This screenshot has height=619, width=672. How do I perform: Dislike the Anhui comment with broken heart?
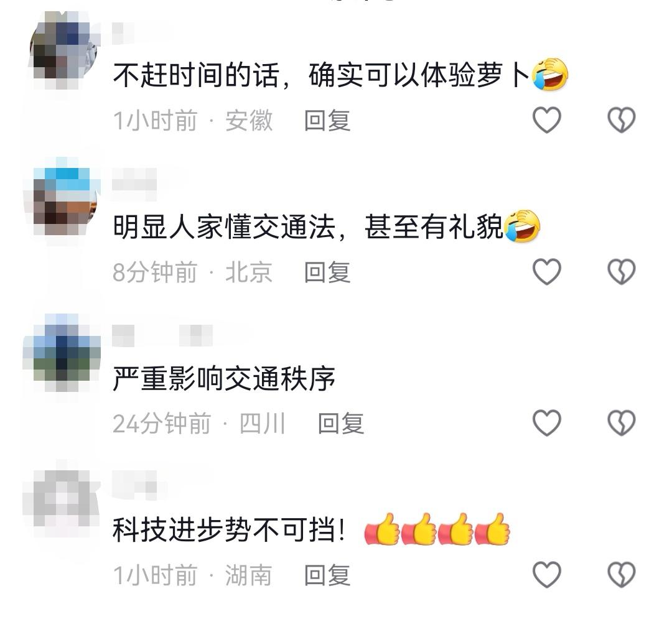coord(622,120)
